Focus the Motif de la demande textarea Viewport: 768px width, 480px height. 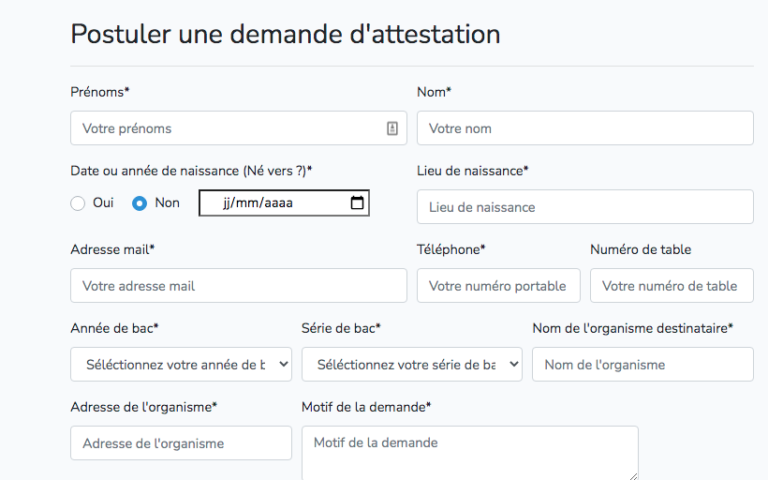pyautogui.click(x=469, y=452)
